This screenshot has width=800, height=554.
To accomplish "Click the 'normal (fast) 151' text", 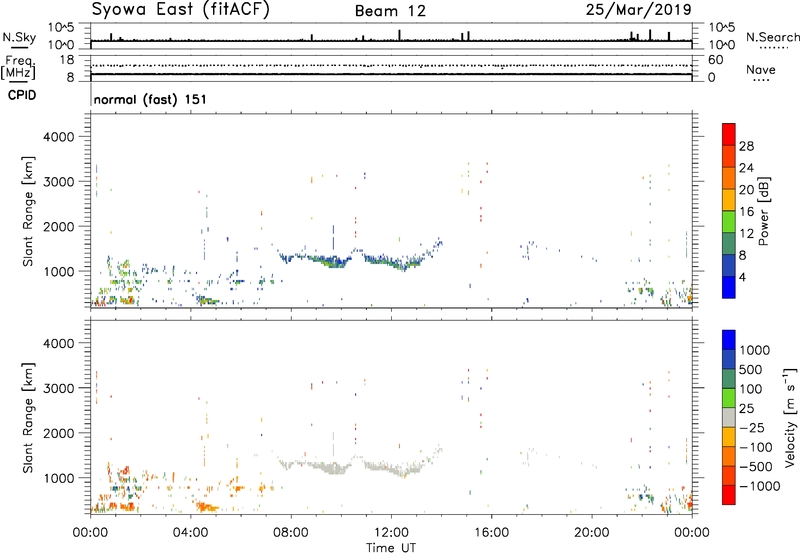I will click(150, 99).
